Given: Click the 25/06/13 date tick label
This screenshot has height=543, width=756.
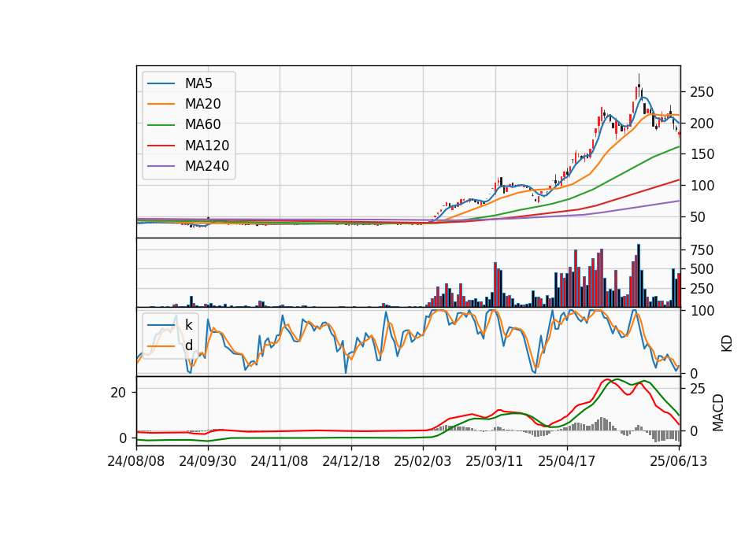Looking at the screenshot, I should 679,461.
